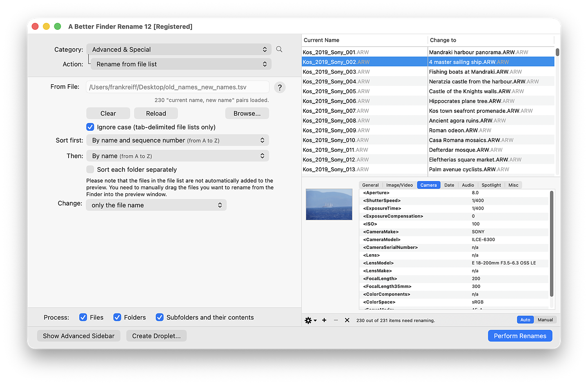Click Create Droplet... button
588x385 pixels.
(x=156, y=336)
